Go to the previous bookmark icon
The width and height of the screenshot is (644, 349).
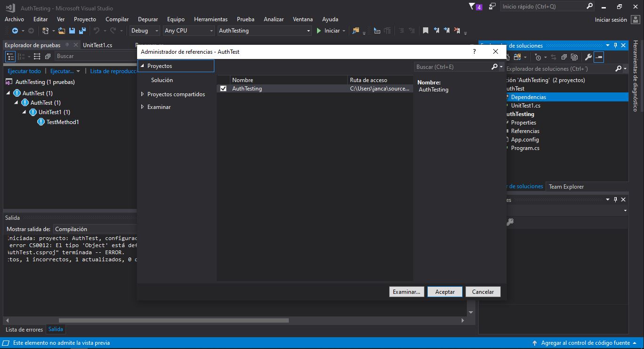(436, 31)
